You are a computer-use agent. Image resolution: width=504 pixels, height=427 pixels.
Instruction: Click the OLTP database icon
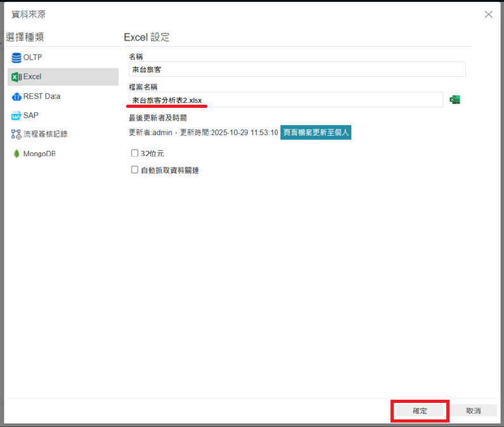click(16, 58)
